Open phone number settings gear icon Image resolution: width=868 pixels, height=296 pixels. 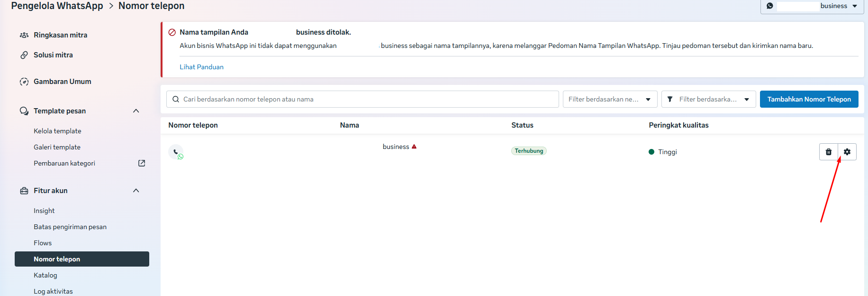pos(847,152)
